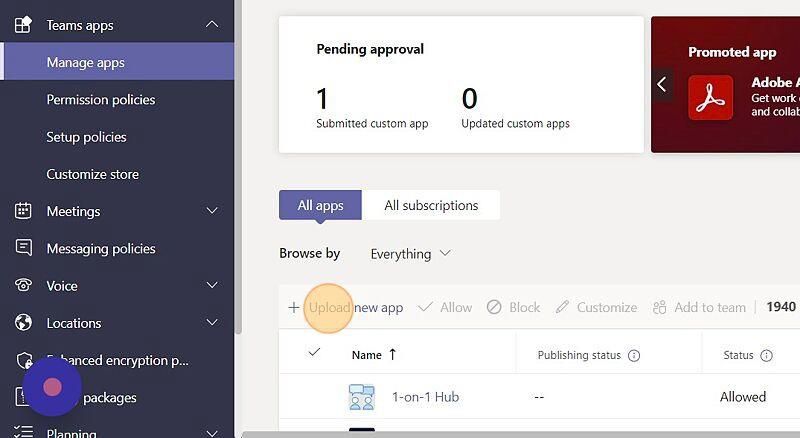The width and height of the screenshot is (800, 438).
Task: Click the horizontal scrollbar at bottom
Action: pos(520,434)
